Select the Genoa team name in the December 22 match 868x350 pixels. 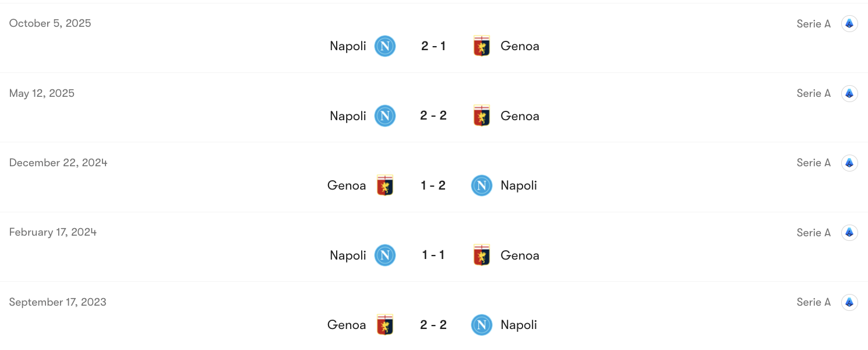(x=347, y=185)
